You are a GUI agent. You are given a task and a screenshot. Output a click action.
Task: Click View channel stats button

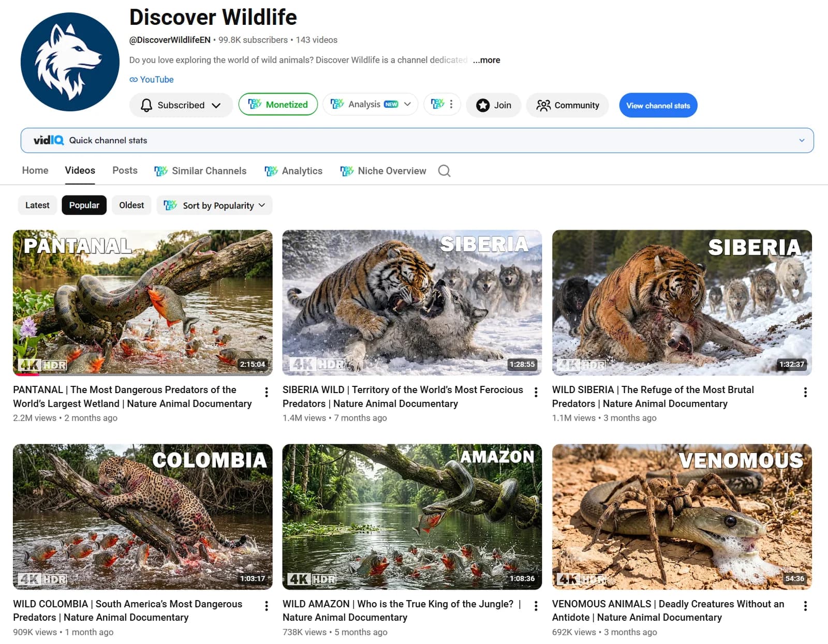658,106
